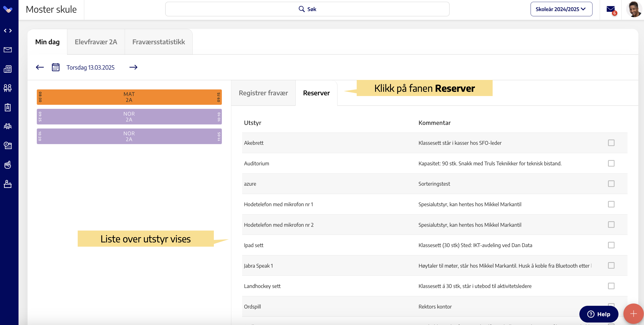Select the orange MAT 2A lesson at 08:30

(129, 97)
